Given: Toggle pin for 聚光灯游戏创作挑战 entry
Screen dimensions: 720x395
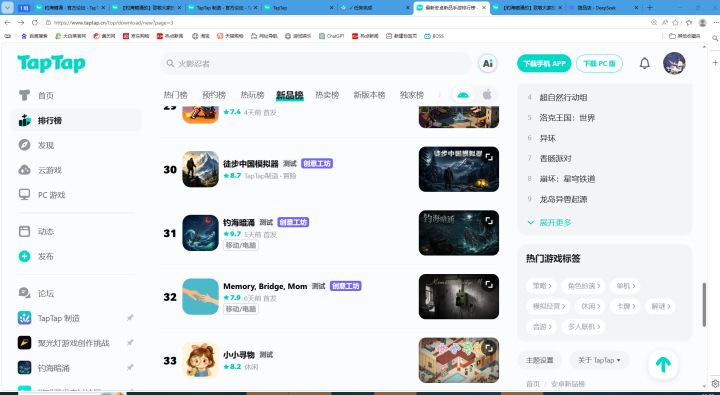Looking at the screenshot, I should (x=130, y=343).
